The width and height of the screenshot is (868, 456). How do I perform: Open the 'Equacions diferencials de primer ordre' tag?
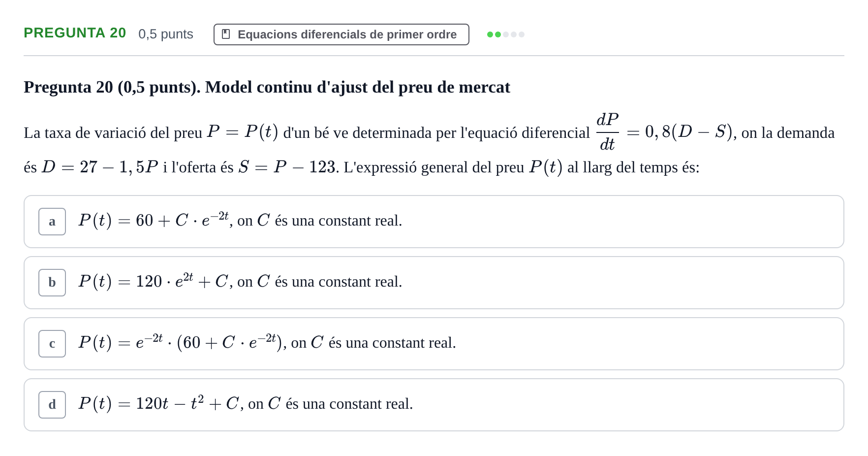pyautogui.click(x=341, y=34)
